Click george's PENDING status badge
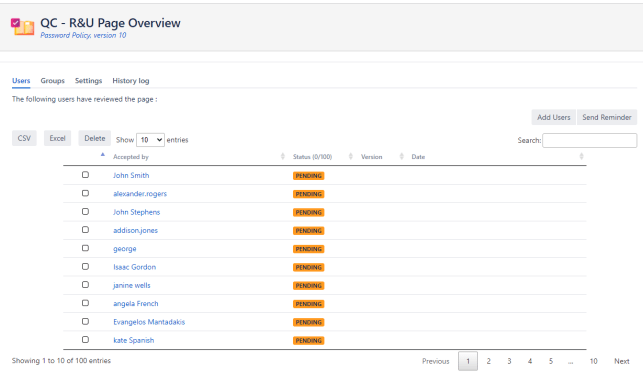This screenshot has width=643, height=383. click(308, 249)
